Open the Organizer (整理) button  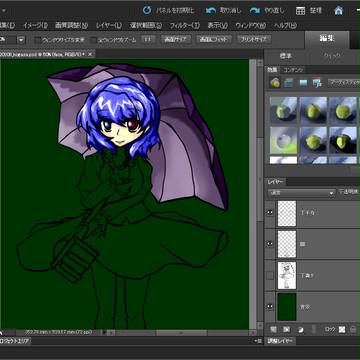309,10
